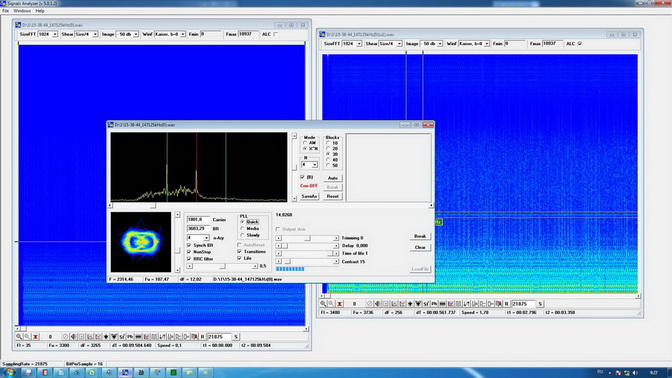Click S button beside 21875 in right window
The image size is (672, 378).
coord(540,304)
